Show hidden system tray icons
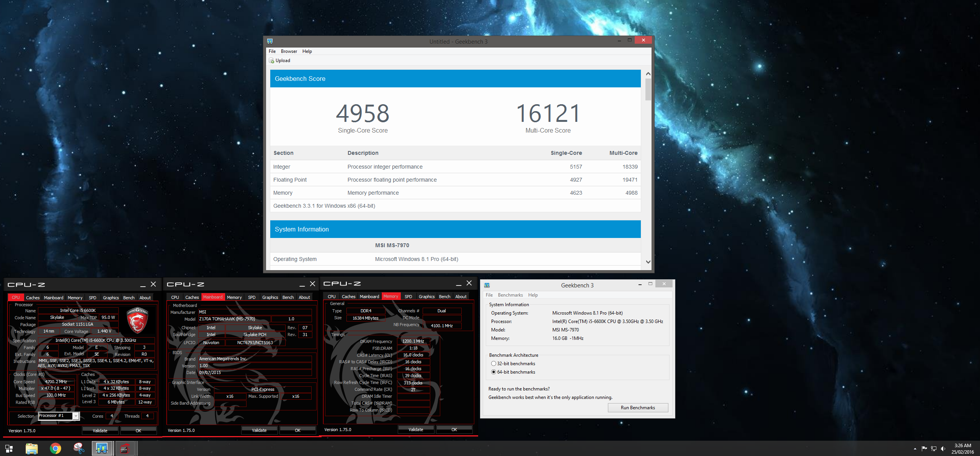Screen dimensions: 980x456 (915, 449)
